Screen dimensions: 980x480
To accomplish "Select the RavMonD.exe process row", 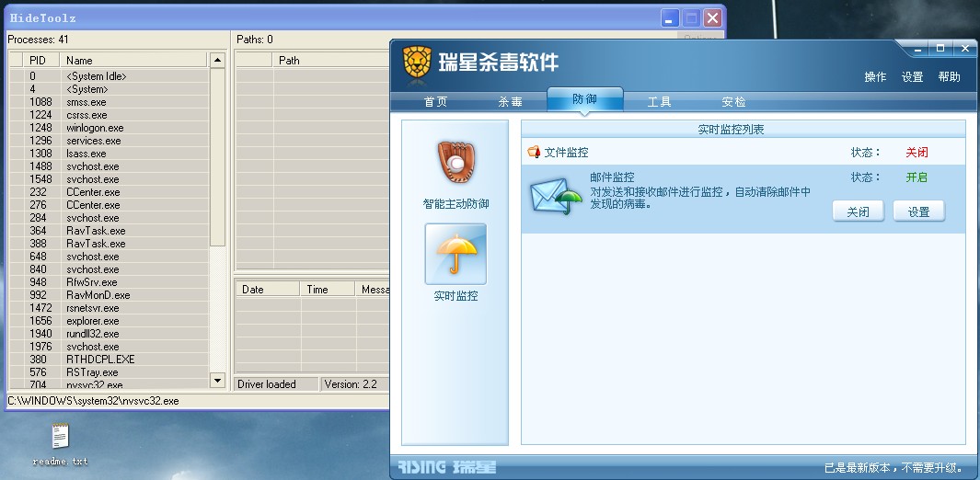I will [x=109, y=294].
